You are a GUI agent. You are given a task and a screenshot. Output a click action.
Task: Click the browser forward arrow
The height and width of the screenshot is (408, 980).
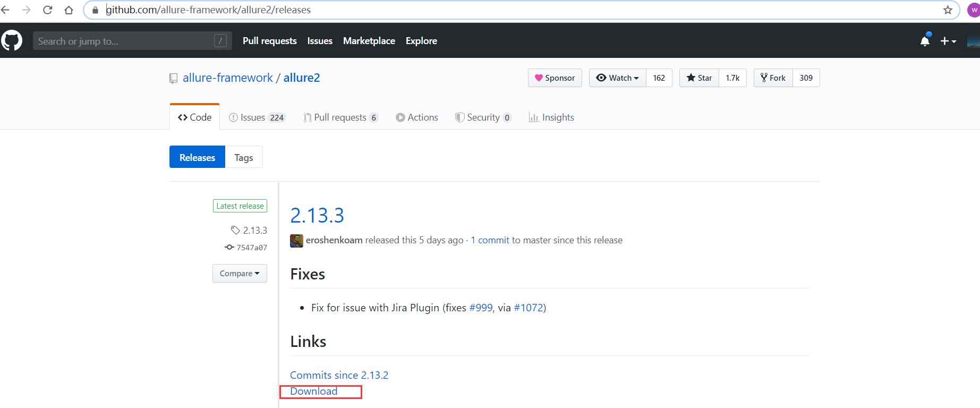[26, 10]
